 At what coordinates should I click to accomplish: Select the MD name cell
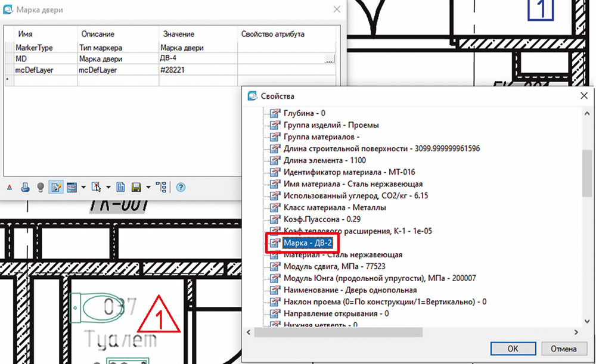pyautogui.click(x=46, y=59)
